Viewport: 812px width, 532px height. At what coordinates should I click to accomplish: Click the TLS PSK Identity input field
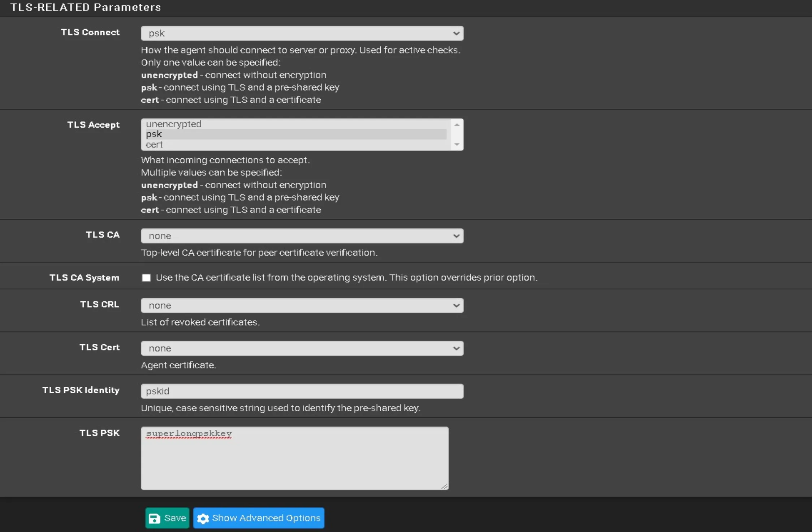pos(302,391)
